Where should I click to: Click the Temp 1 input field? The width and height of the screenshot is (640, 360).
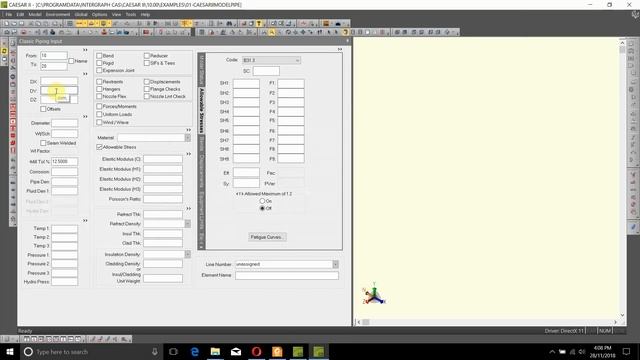(64, 228)
